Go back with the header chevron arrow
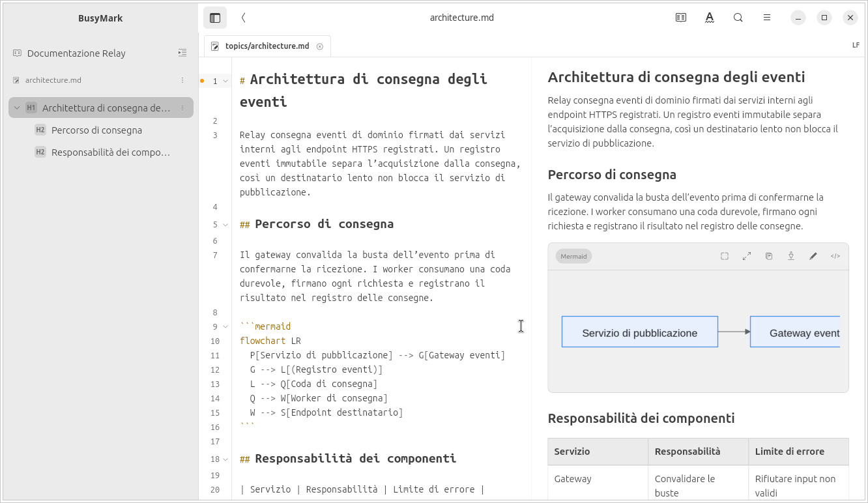This screenshot has width=868, height=503. point(243,18)
